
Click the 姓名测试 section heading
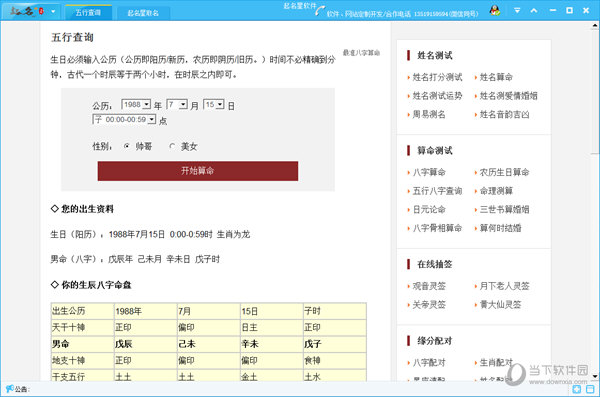(x=435, y=56)
